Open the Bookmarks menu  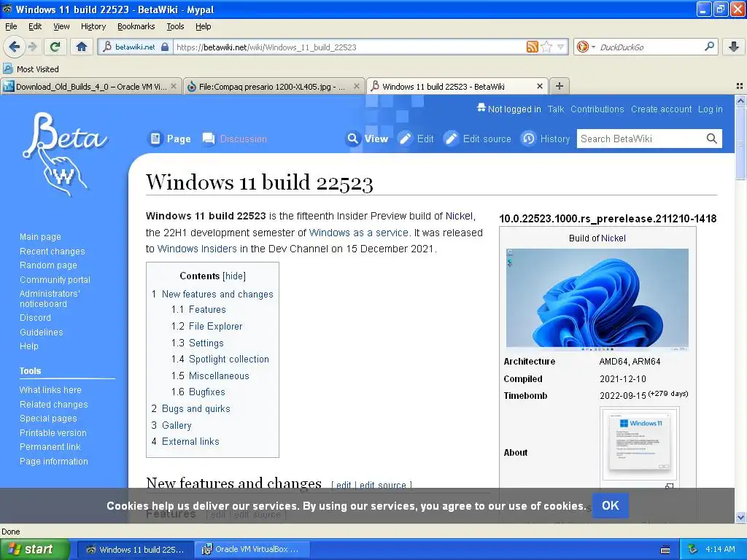pyautogui.click(x=136, y=26)
